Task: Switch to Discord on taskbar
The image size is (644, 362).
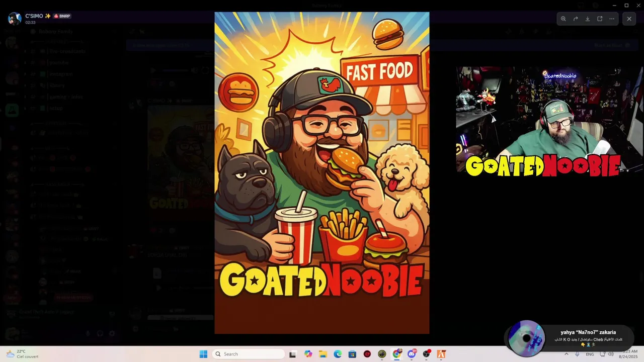Action: pyautogui.click(x=412, y=354)
